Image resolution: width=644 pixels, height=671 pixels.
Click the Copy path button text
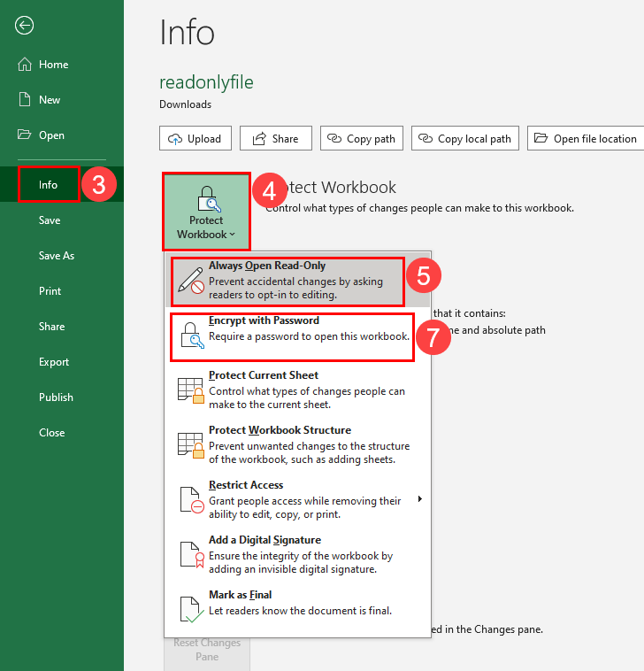tap(371, 139)
